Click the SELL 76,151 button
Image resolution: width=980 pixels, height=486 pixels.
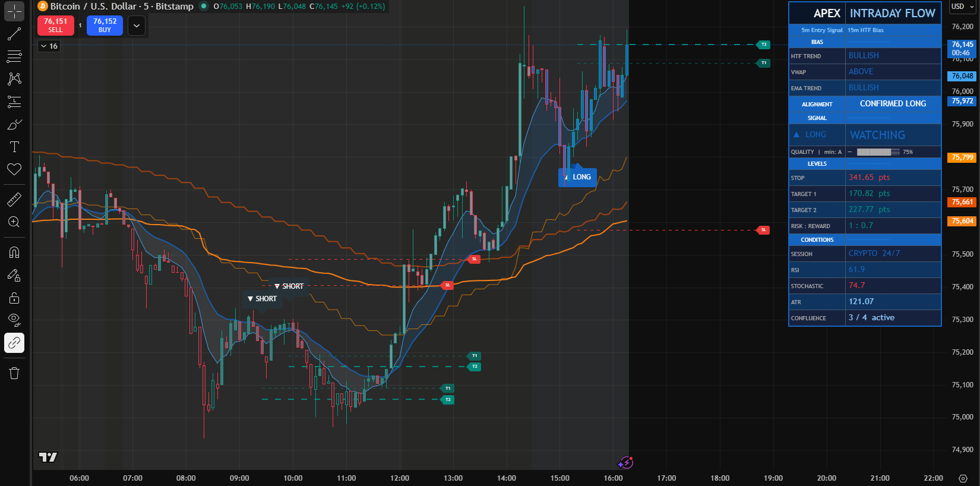pos(55,26)
